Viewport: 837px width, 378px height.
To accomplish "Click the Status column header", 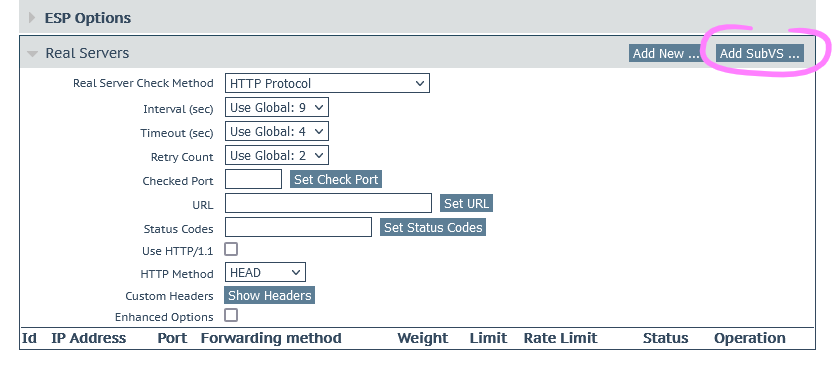I will click(666, 338).
